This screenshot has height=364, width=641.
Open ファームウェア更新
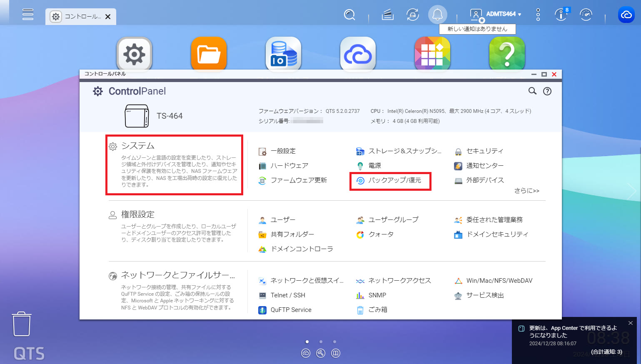293,180
